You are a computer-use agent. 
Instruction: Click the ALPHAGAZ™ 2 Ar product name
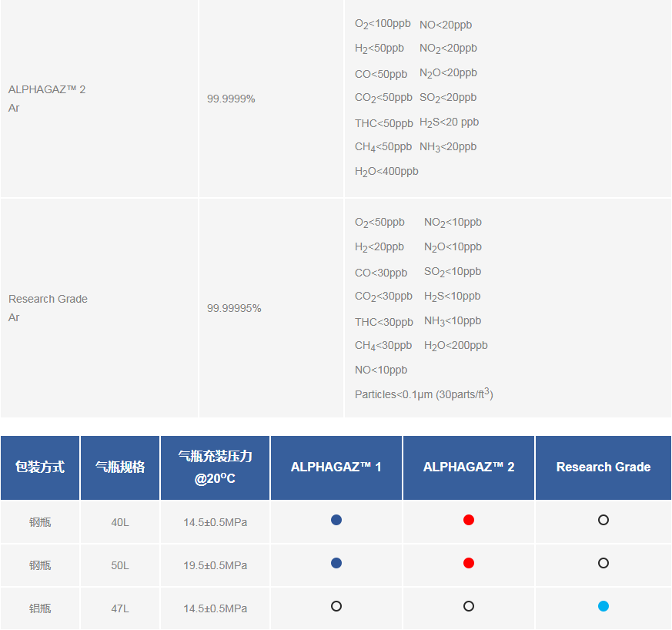(x=47, y=99)
